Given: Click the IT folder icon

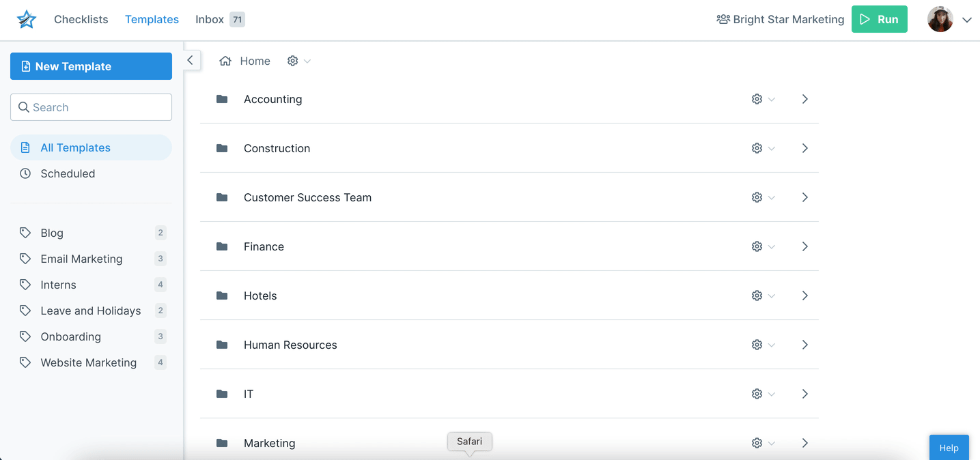Looking at the screenshot, I should coord(222,394).
